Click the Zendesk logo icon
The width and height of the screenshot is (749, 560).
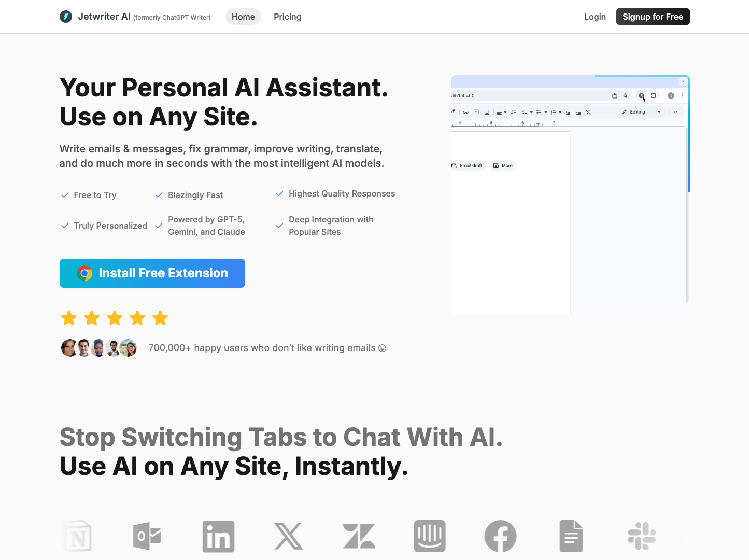click(359, 536)
